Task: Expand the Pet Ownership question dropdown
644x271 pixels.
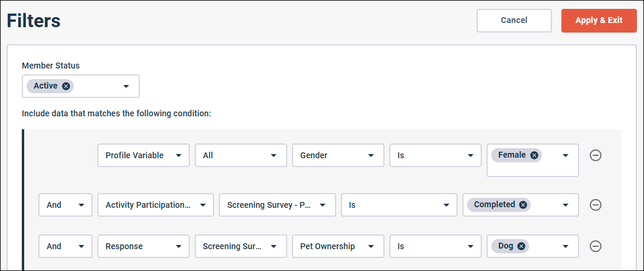Action: 338,246
